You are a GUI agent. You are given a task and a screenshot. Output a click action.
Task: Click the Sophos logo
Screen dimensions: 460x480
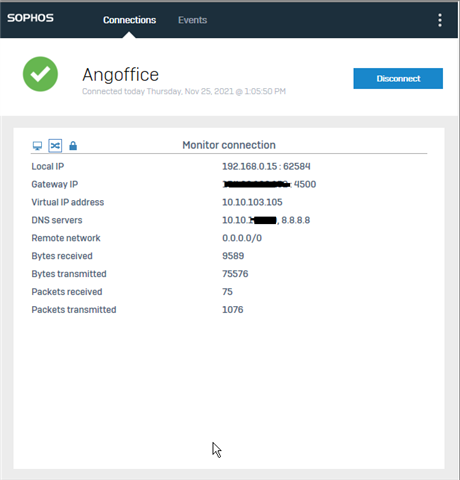(30, 18)
